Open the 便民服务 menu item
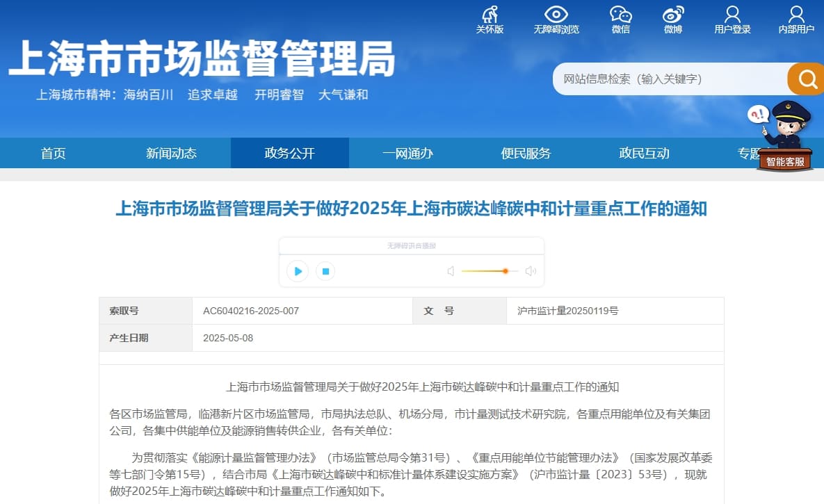This screenshot has height=504, width=824. pos(526,154)
